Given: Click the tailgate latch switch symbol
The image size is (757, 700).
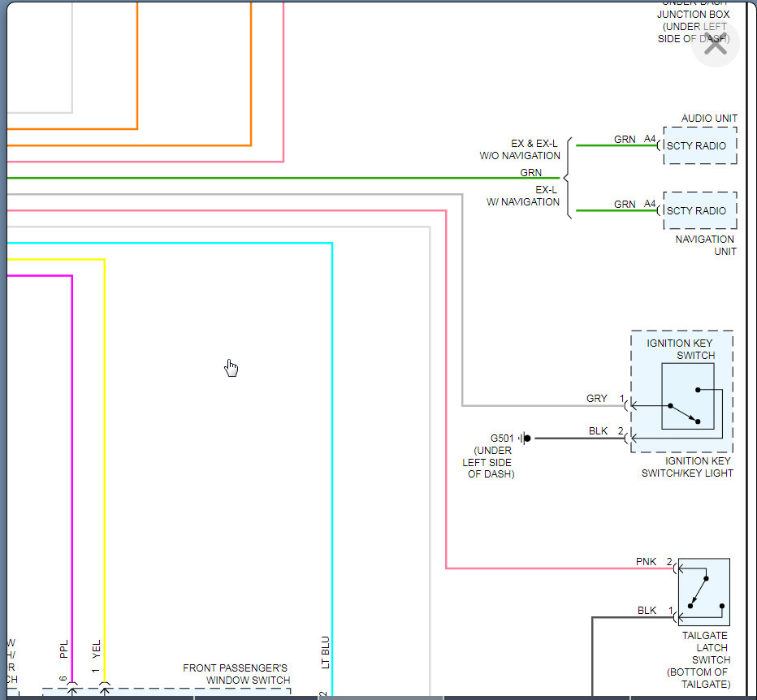Looking at the screenshot, I should (702, 591).
